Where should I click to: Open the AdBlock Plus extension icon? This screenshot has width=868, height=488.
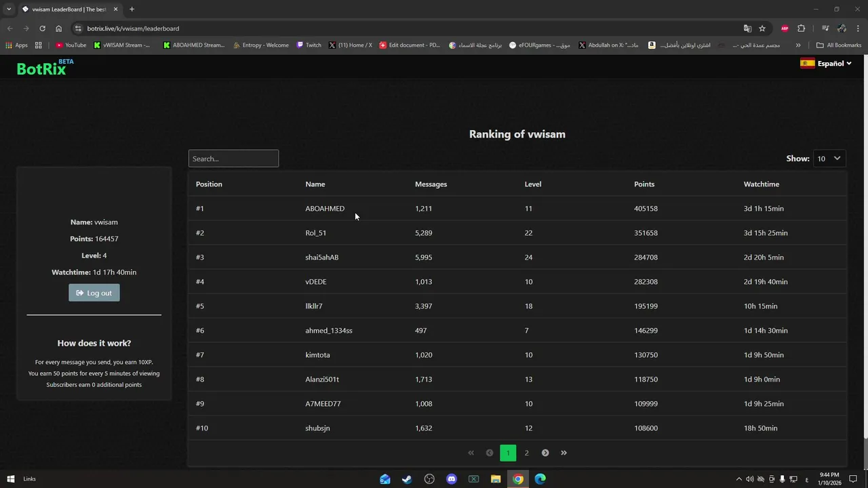[785, 28]
